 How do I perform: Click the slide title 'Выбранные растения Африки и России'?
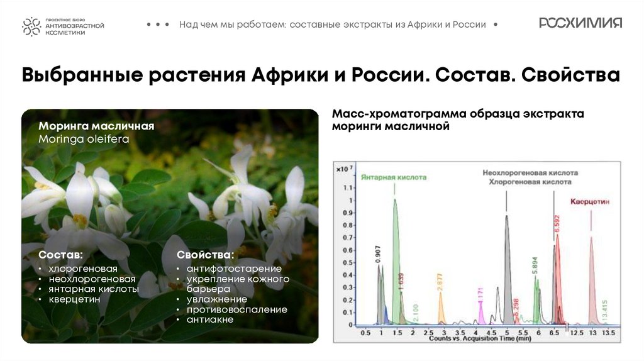tap(226, 75)
